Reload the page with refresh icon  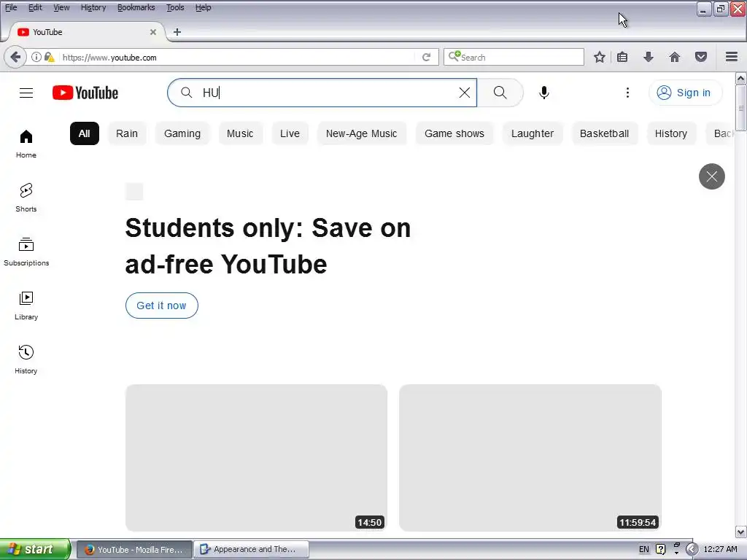pos(426,57)
